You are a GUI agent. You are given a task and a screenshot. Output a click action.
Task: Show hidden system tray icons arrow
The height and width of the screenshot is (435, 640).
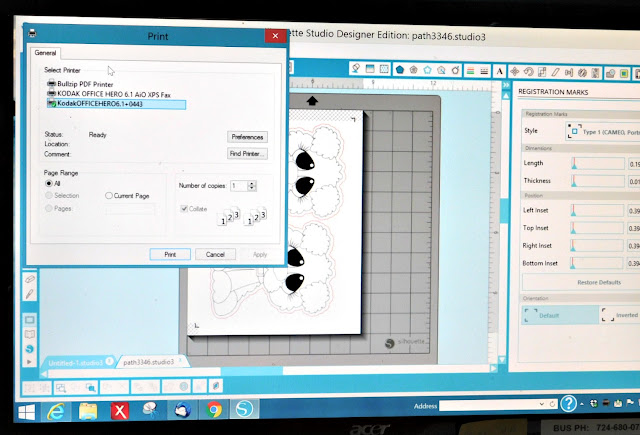(582, 404)
